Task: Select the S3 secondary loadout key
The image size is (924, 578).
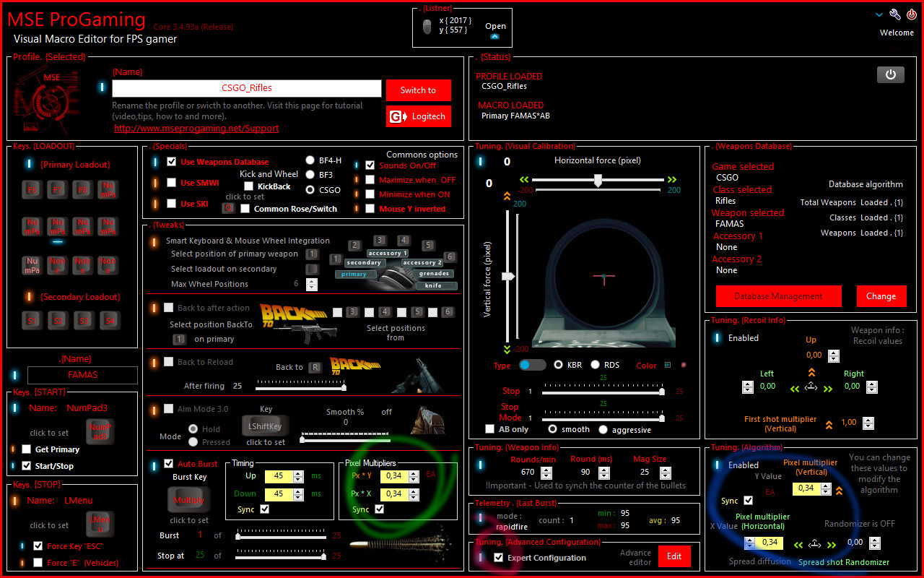Action: [84, 319]
